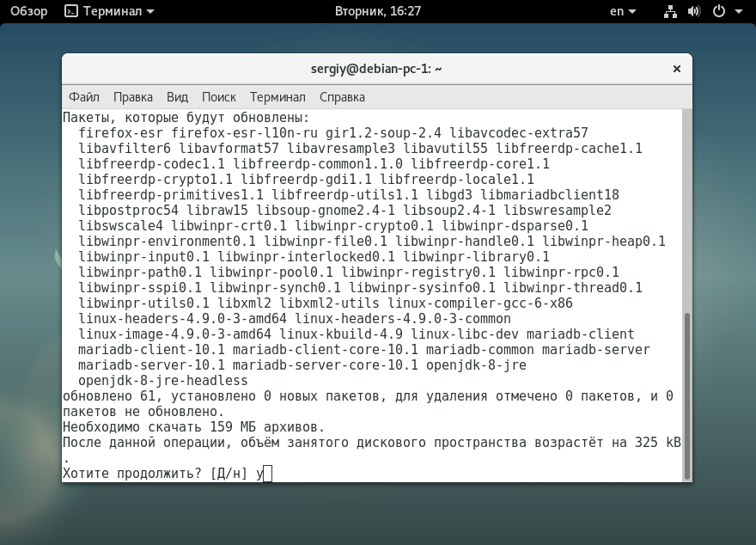The image size is (756, 545).
Task: Click the package name libmariadbclient18
Action: [550, 195]
